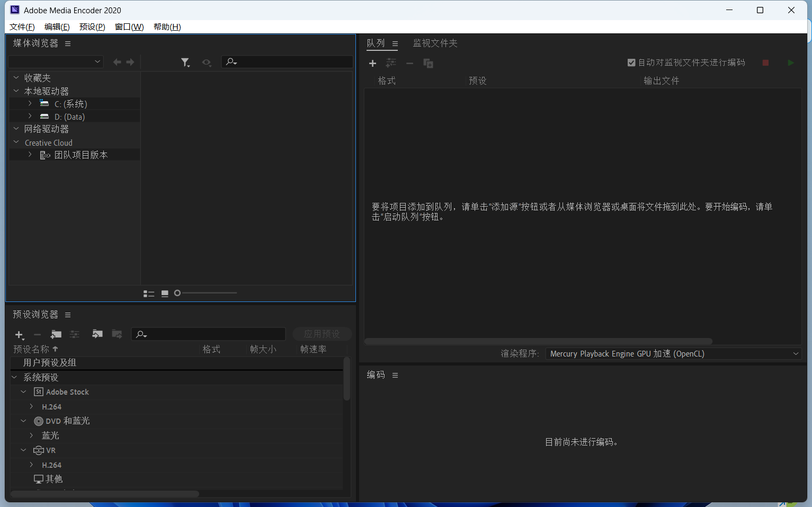812x507 pixels.
Task: Open the 窗口(W) menu
Action: [x=129, y=27]
